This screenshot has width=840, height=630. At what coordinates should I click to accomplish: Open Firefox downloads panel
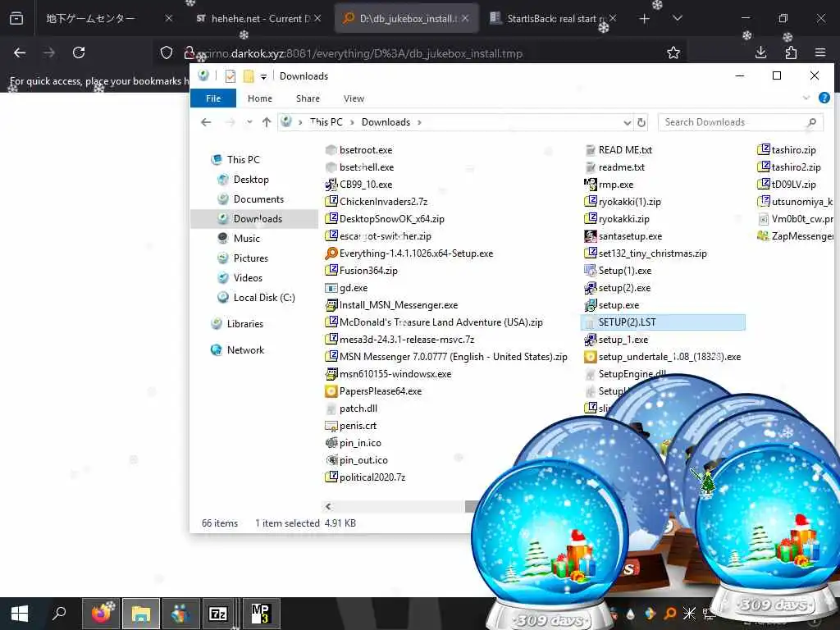[x=760, y=52]
